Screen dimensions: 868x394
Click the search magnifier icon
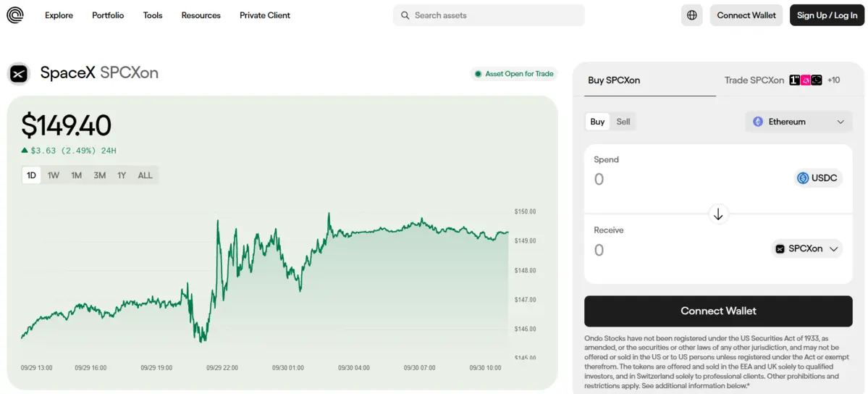coord(405,15)
